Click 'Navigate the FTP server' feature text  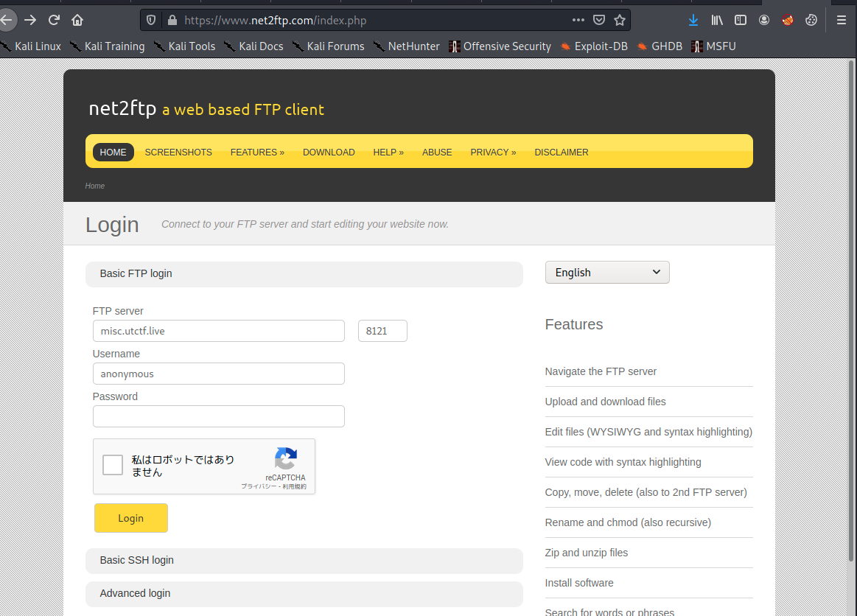(601, 371)
